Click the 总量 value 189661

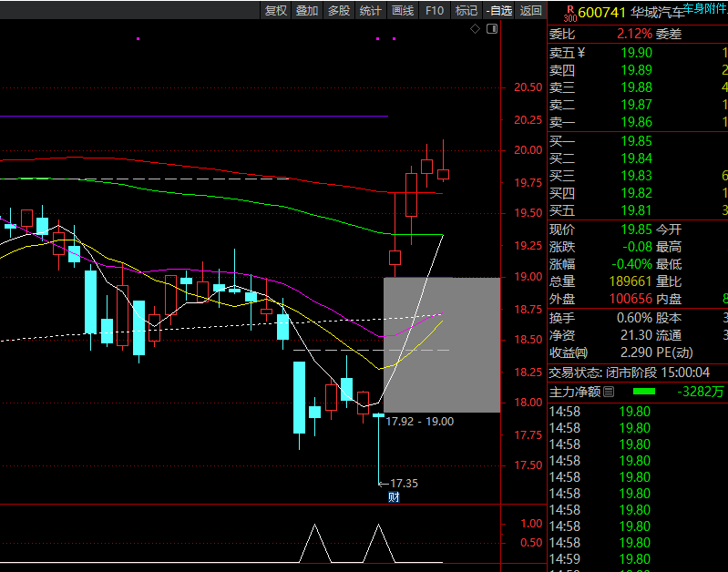[631, 281]
